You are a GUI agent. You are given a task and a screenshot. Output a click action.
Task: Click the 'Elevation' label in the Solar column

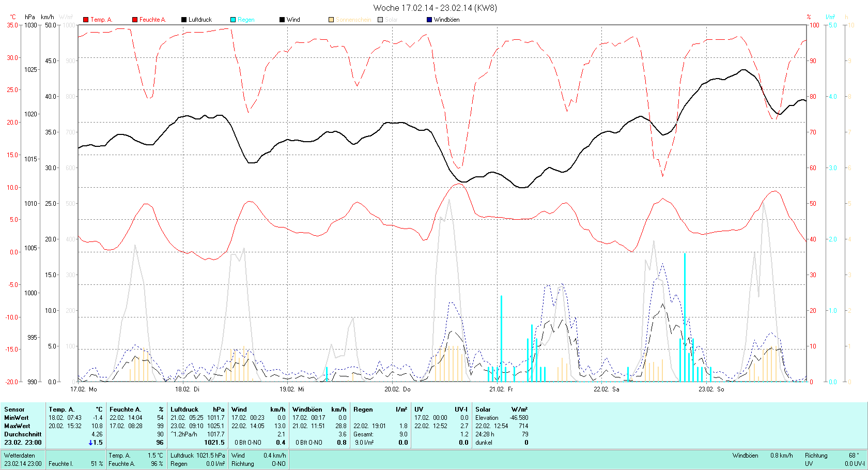487,417
